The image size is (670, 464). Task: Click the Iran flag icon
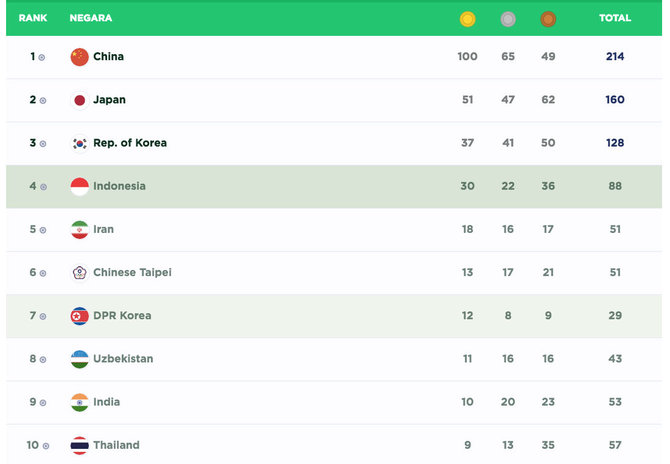click(x=80, y=229)
